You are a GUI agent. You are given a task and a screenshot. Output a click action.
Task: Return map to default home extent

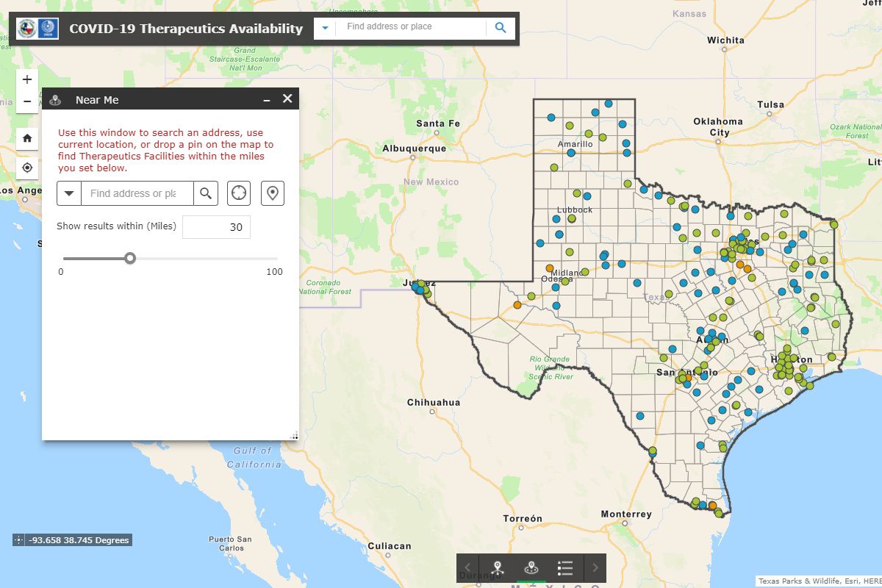click(27, 137)
